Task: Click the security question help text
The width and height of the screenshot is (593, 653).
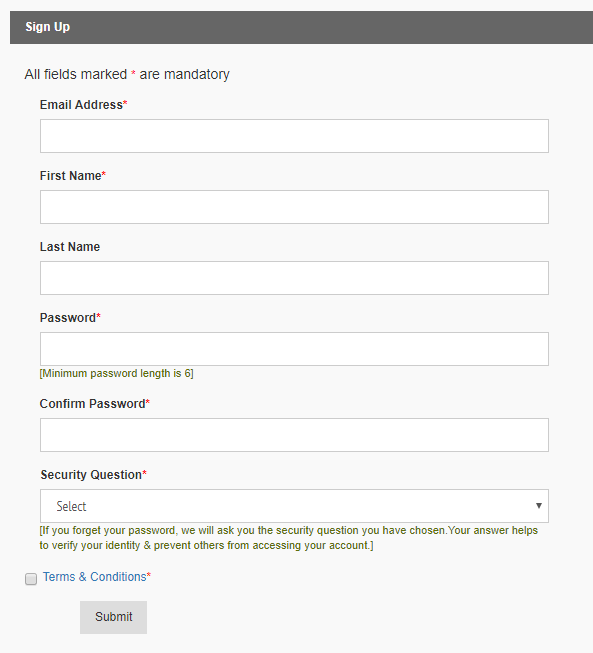Action: coord(289,538)
